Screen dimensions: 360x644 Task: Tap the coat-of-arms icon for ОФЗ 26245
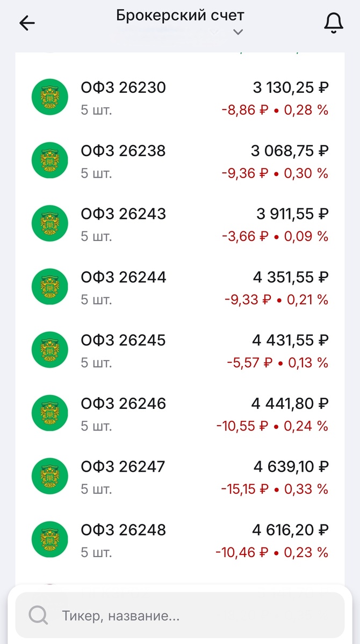click(x=49, y=349)
